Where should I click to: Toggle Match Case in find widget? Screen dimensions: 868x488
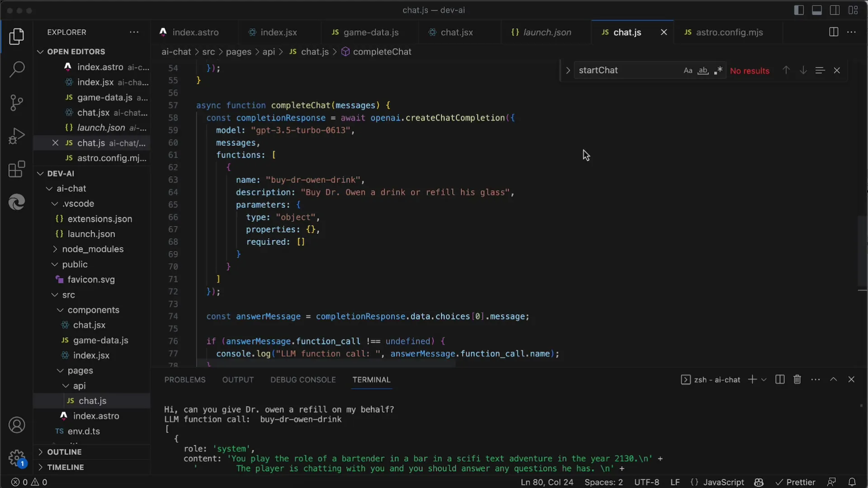click(688, 70)
